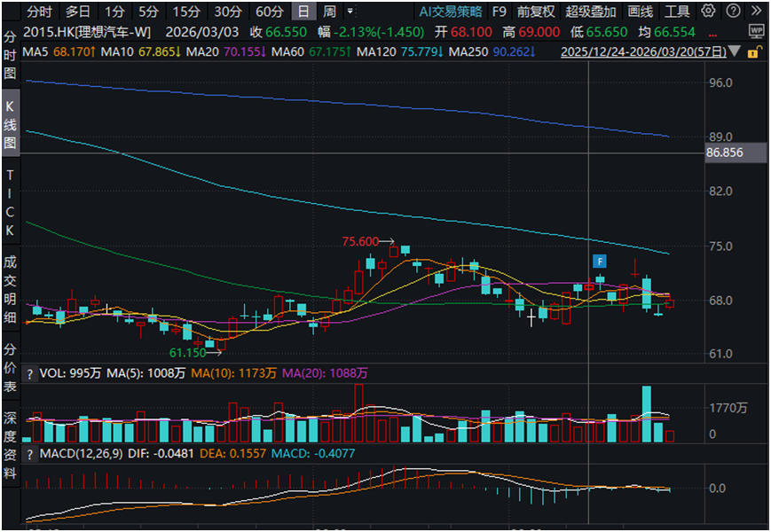Click the WP icon in header
Image resolution: width=771 pixels, height=532 pixels.
[756, 30]
